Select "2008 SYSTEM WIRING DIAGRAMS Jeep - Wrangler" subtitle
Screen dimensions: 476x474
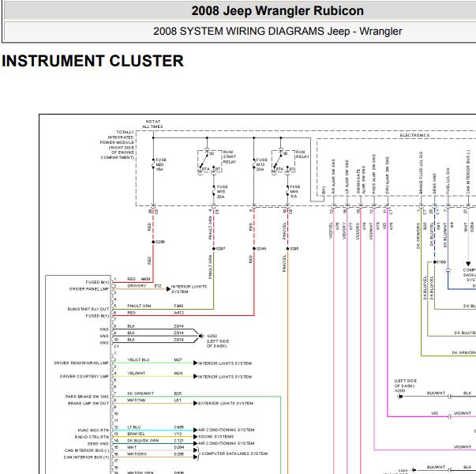pyautogui.click(x=277, y=32)
